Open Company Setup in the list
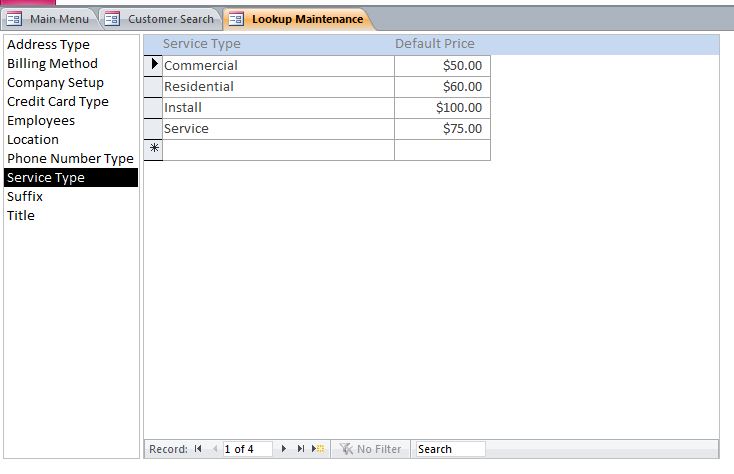 (x=71, y=82)
